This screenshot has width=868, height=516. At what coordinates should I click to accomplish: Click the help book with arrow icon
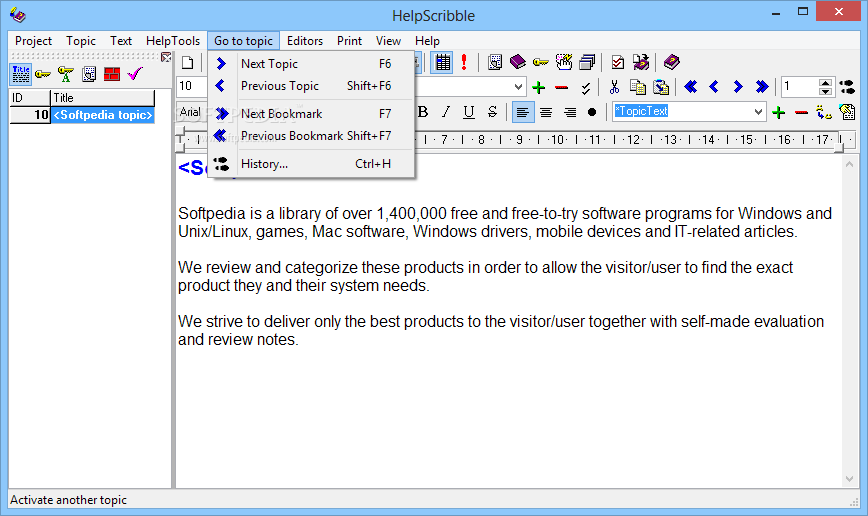641,62
